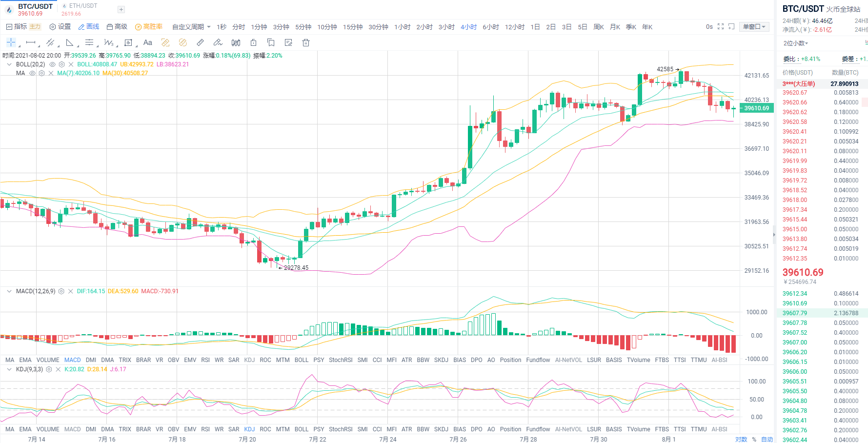Click the 39610.69 current price label
This screenshot has height=443, width=868.
756,108
